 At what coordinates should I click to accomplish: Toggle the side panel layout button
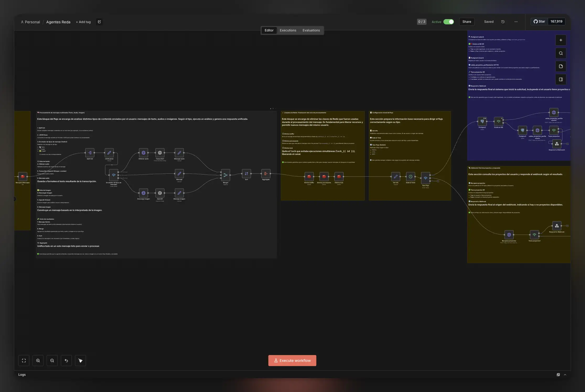(561, 79)
